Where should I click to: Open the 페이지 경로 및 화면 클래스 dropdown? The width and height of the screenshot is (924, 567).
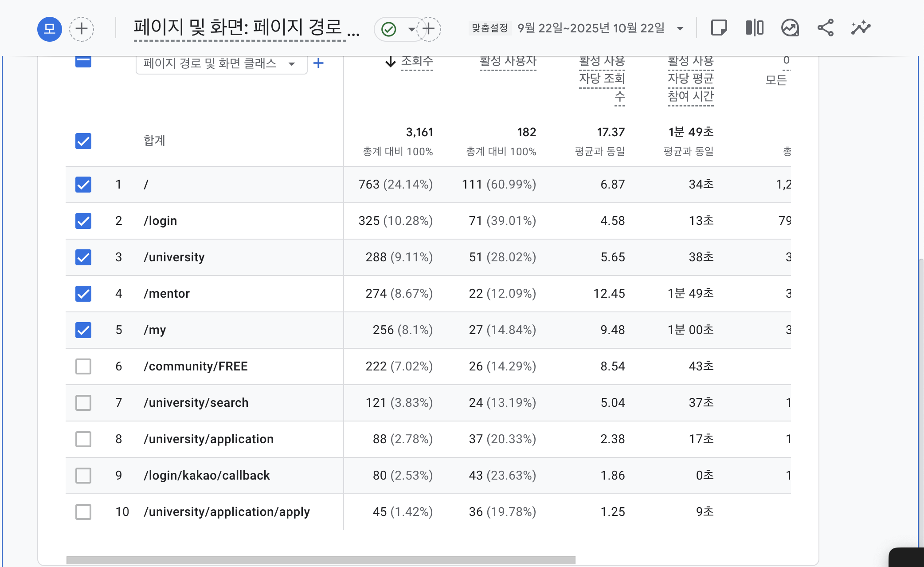click(x=221, y=63)
